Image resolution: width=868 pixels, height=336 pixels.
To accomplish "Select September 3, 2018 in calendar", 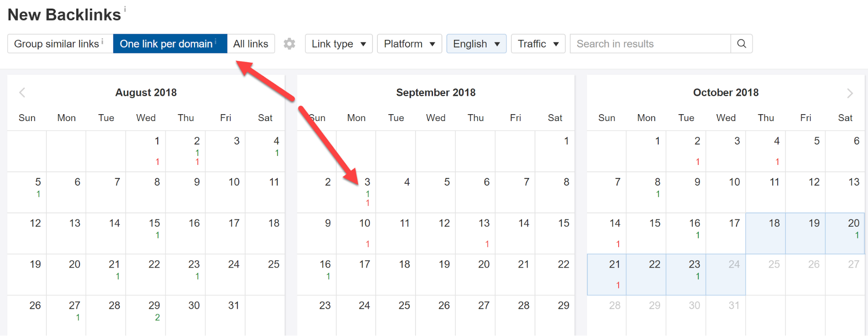I will [356, 192].
